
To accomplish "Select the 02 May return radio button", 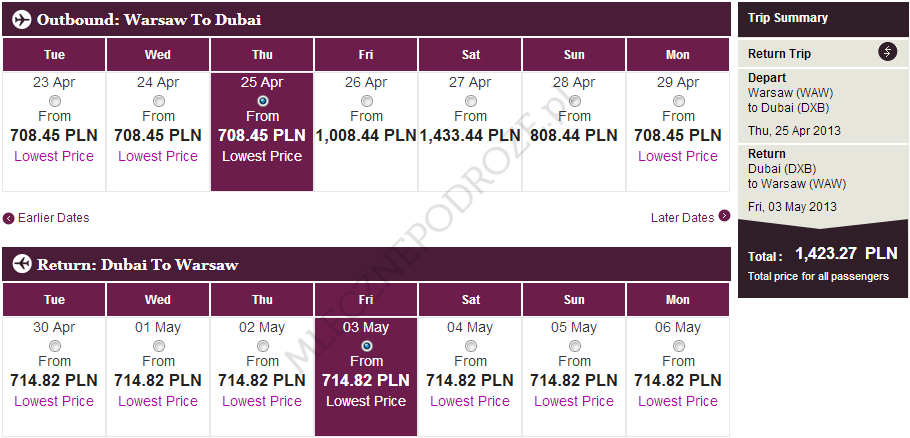I will click(x=263, y=346).
